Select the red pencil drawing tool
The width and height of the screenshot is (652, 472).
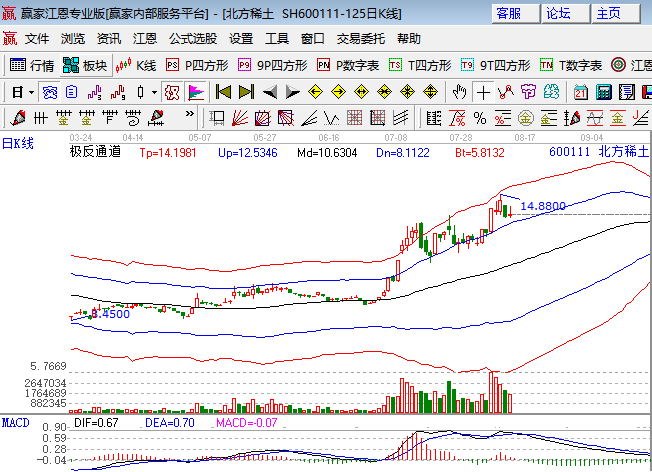click(x=18, y=118)
